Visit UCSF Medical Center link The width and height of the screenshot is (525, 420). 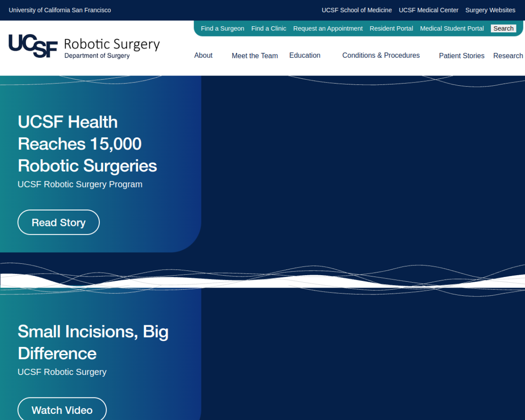tap(429, 10)
